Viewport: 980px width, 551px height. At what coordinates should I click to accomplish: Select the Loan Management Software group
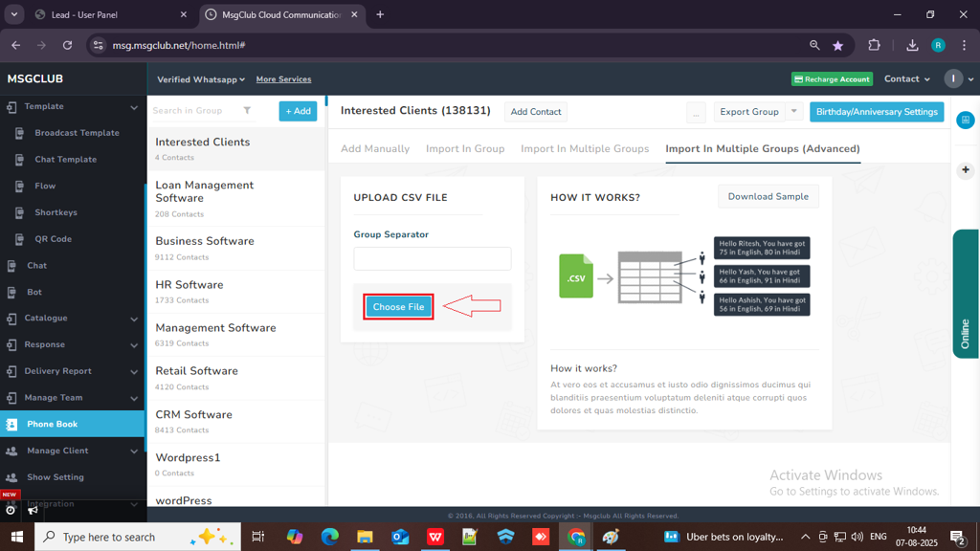pyautogui.click(x=236, y=199)
